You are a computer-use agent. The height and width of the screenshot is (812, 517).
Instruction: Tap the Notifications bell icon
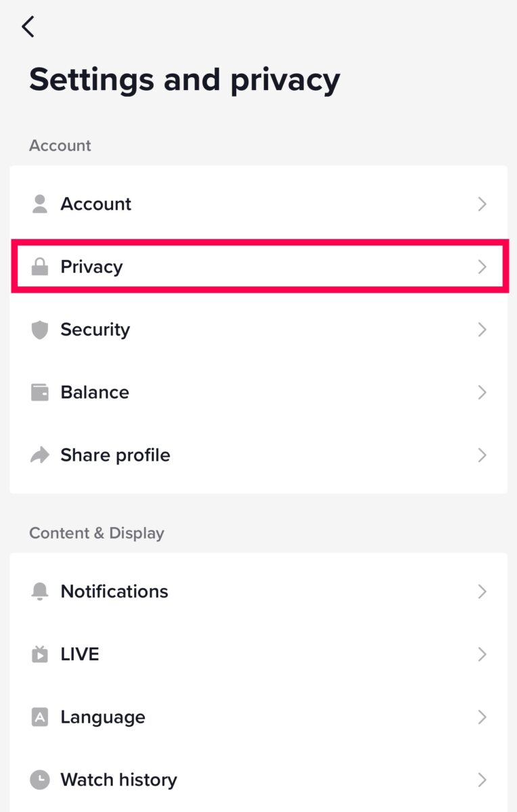(40, 591)
